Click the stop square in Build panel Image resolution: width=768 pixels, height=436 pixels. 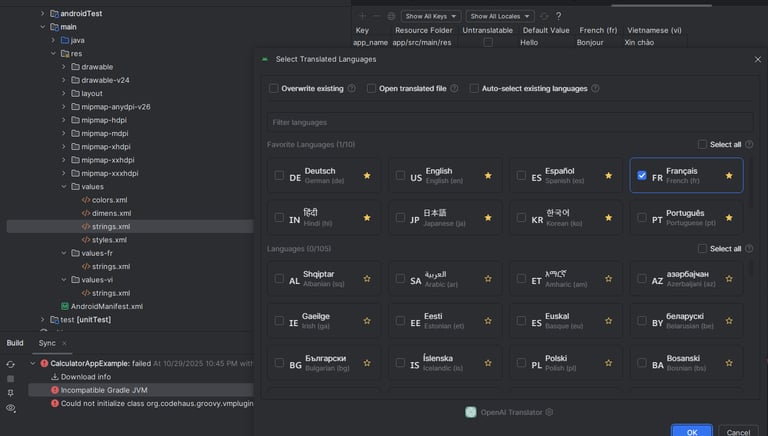click(11, 379)
